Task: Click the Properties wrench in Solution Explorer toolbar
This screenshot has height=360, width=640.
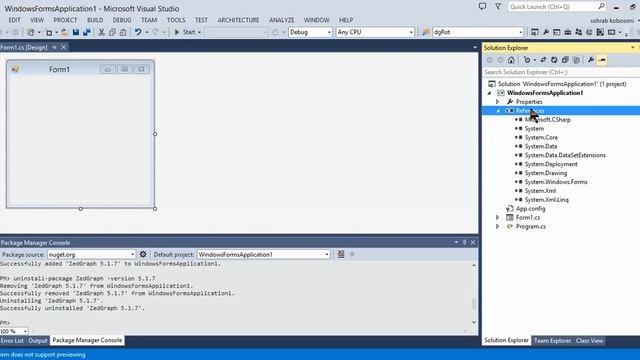Action: [x=591, y=60]
